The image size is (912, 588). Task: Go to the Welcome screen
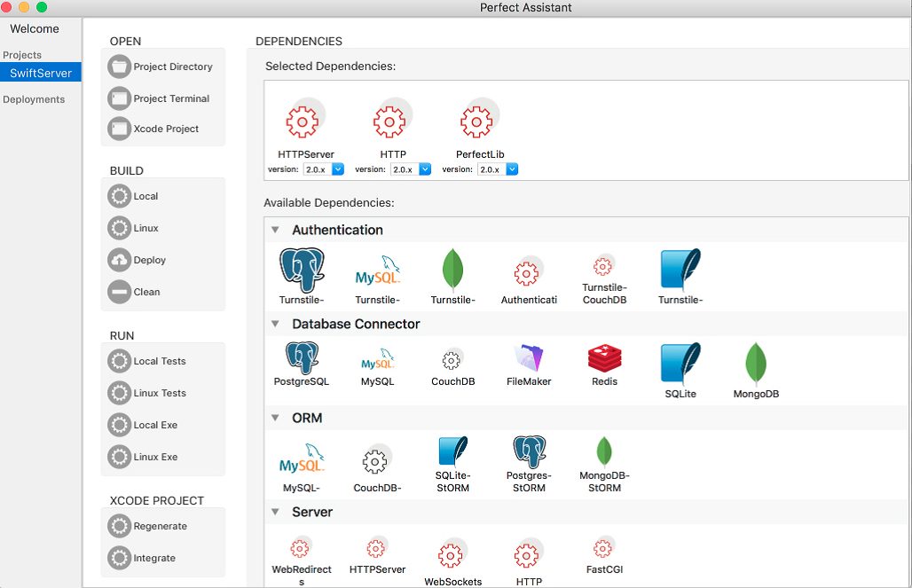click(x=35, y=28)
